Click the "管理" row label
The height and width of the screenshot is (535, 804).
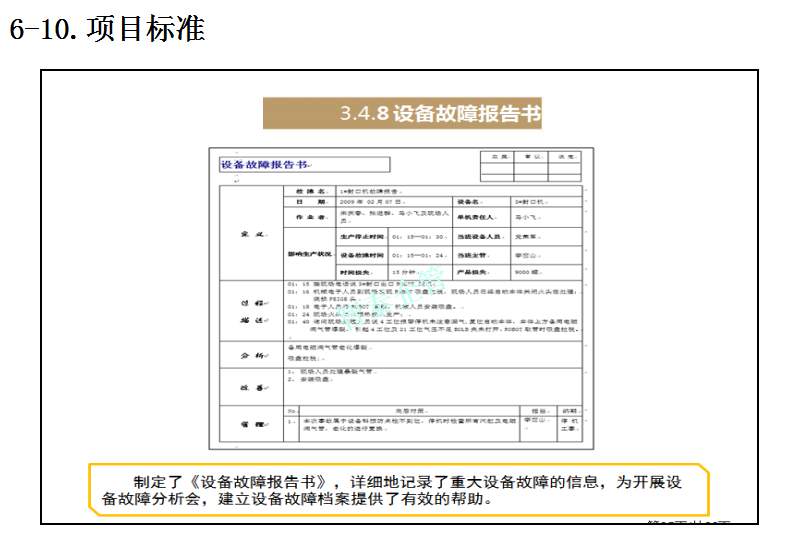pyautogui.click(x=252, y=425)
